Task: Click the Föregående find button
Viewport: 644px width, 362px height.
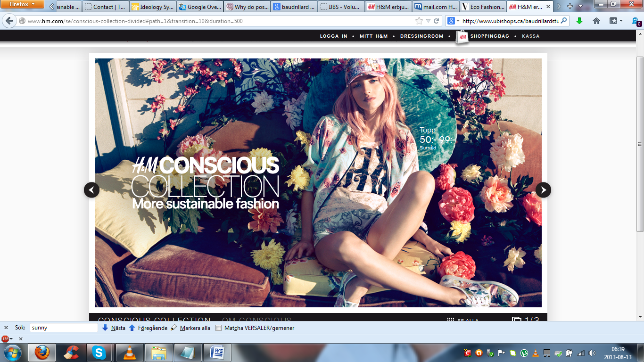Action: click(x=148, y=328)
